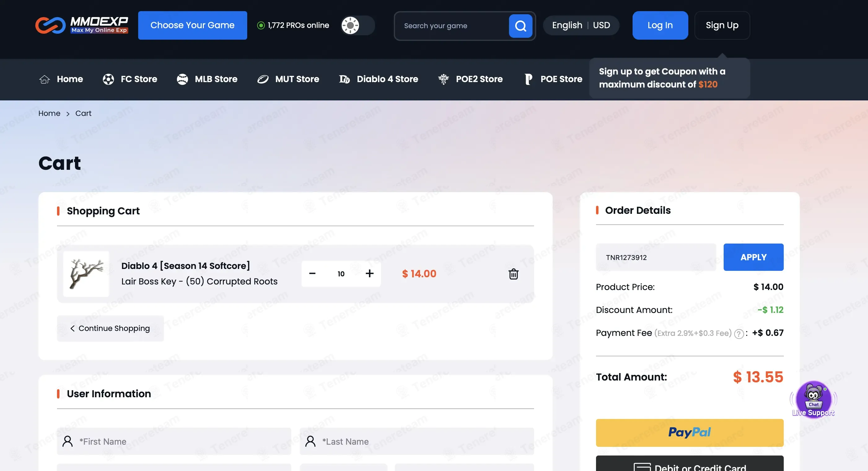The image size is (868, 471).
Task: Click the search magnifier button
Action: 520,26
